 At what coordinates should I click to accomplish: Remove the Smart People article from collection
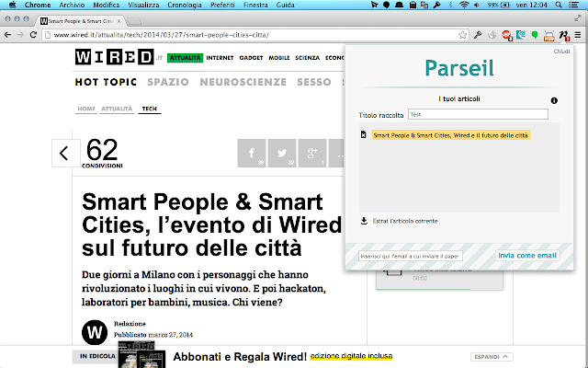[x=363, y=134]
